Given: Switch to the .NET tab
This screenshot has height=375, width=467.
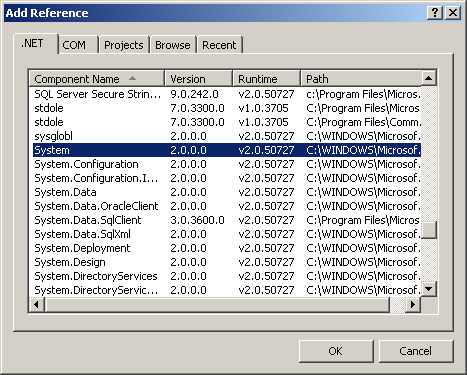Looking at the screenshot, I should coord(36,44).
